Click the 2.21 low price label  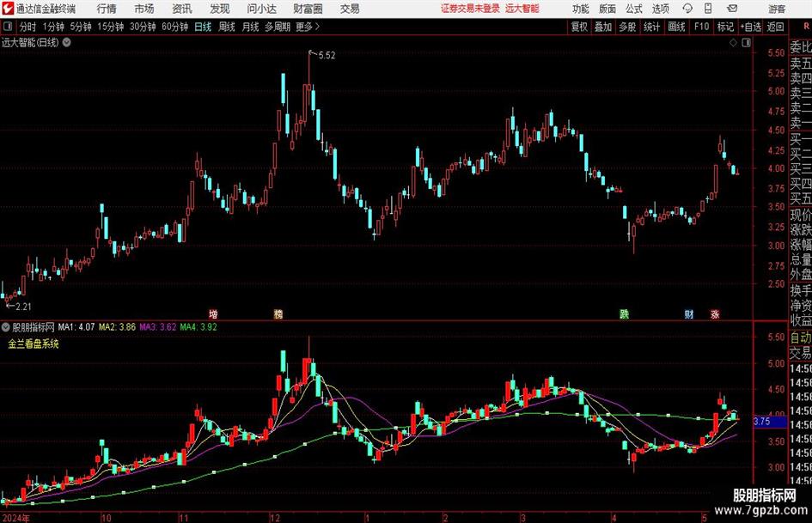tap(23, 307)
